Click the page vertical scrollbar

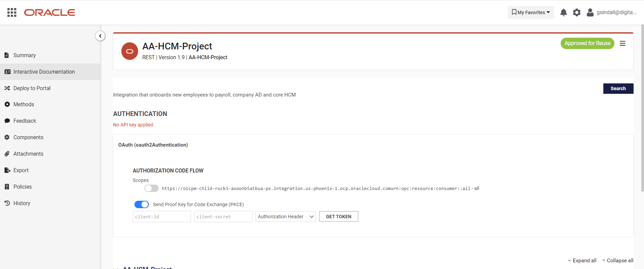[x=642, y=108]
